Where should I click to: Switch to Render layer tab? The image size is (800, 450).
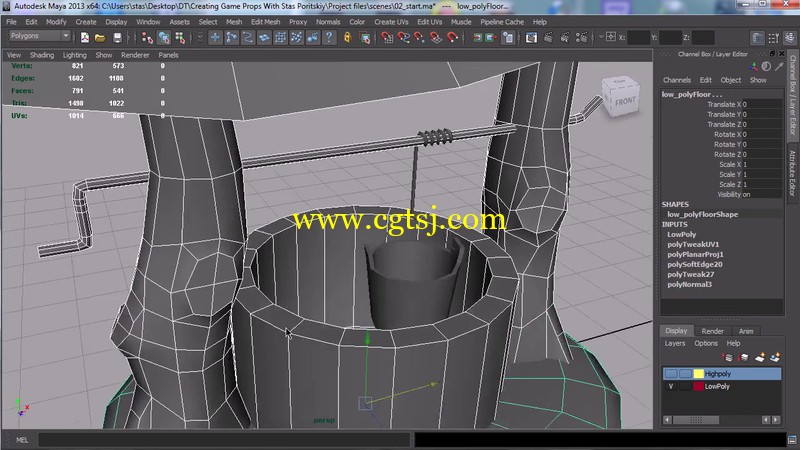(712, 331)
